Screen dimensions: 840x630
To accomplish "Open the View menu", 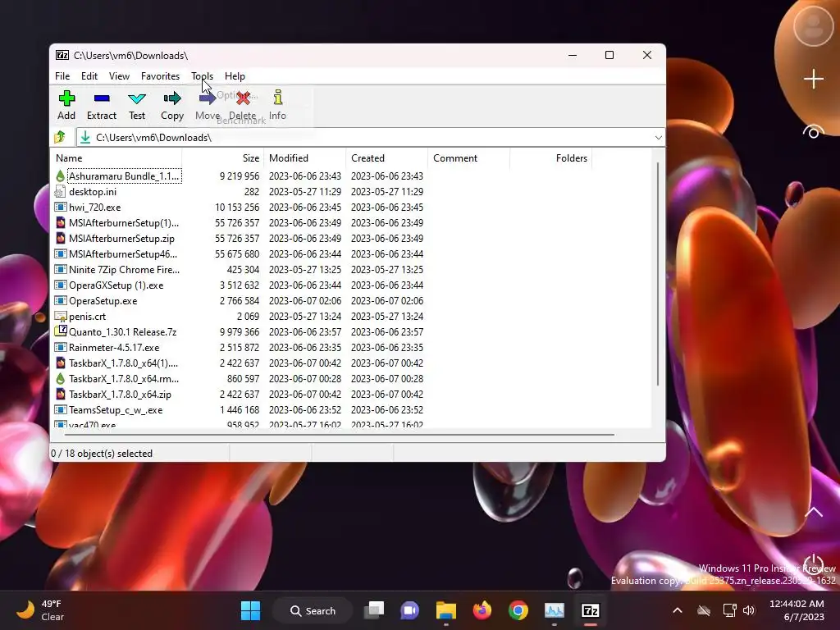I will 119,76.
